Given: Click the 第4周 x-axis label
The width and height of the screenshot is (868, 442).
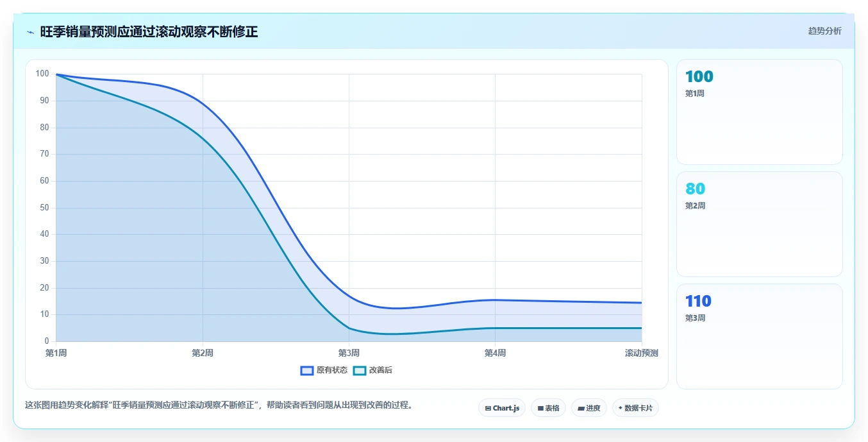Looking at the screenshot, I should pos(495,353).
